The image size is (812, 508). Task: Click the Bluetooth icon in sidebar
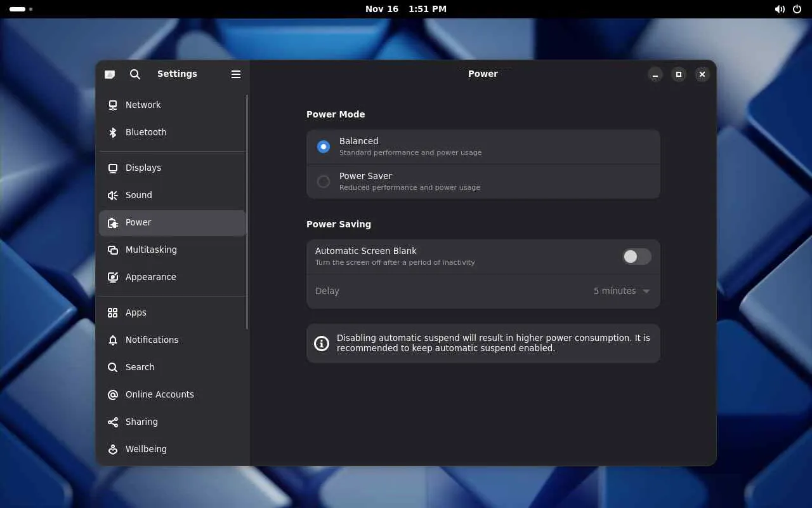(x=113, y=132)
